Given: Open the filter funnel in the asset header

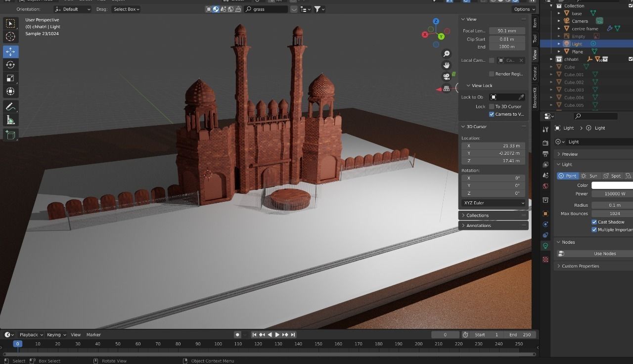Looking at the screenshot, I should (319, 9).
